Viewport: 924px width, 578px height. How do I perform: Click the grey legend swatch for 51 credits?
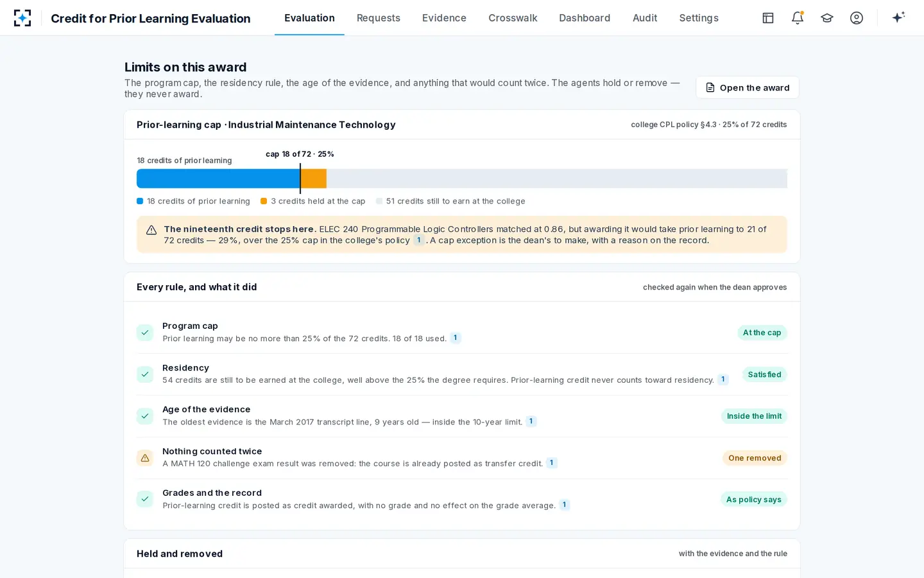tap(379, 201)
